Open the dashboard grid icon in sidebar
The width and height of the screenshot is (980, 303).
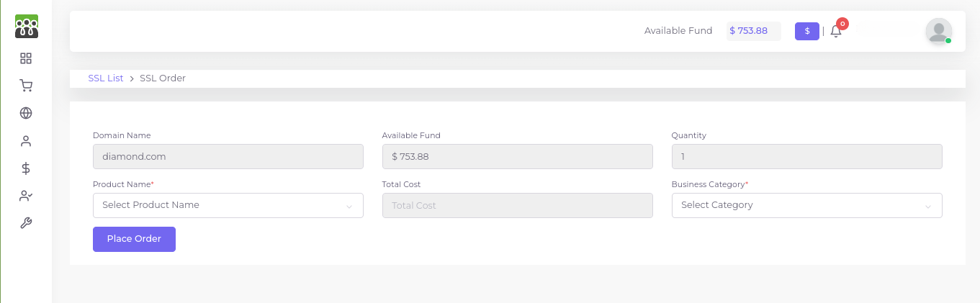[26, 58]
